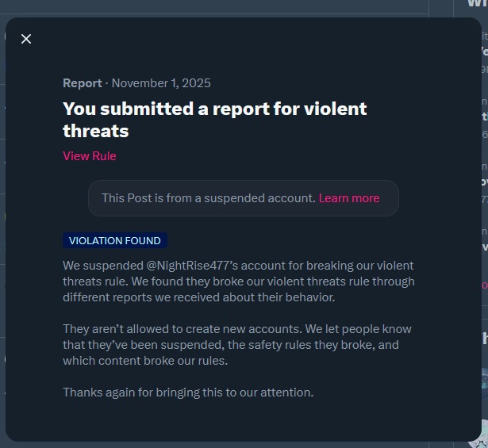Viewport: 488px width, 448px height.
Task: Click the paragraph about creating new accounts
Action: click(238, 344)
